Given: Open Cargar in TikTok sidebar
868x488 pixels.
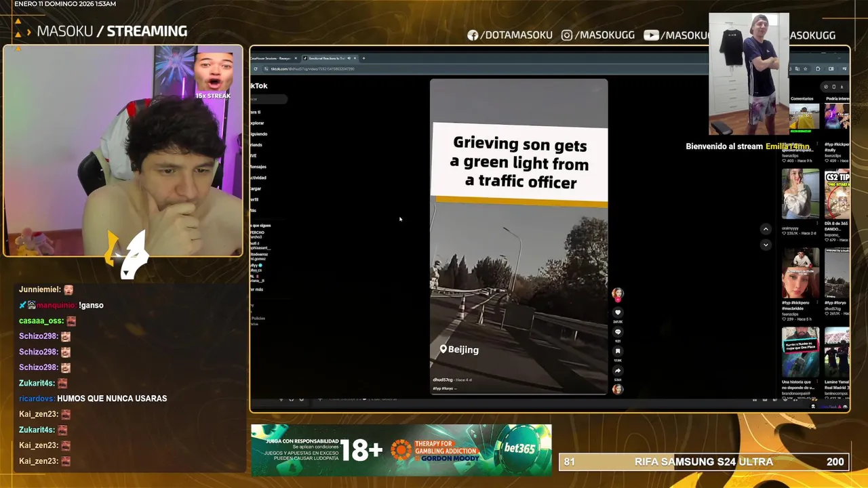Looking at the screenshot, I should [256, 188].
